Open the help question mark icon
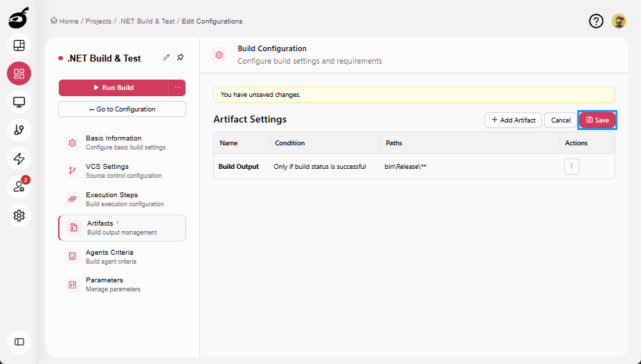 [x=596, y=21]
